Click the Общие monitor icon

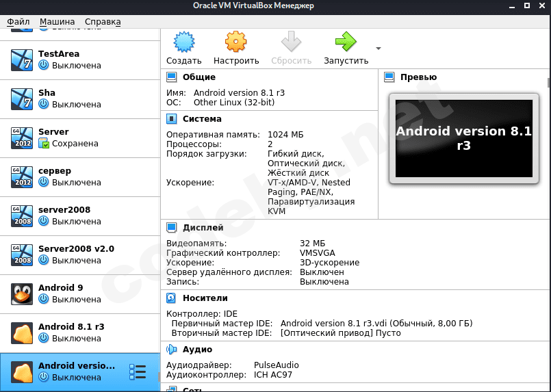(x=172, y=77)
